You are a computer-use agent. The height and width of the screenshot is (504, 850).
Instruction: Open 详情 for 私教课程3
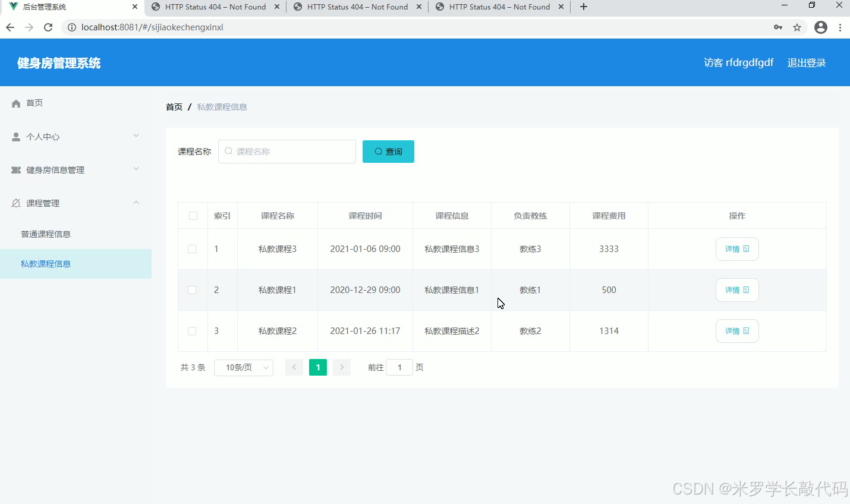[x=737, y=249]
